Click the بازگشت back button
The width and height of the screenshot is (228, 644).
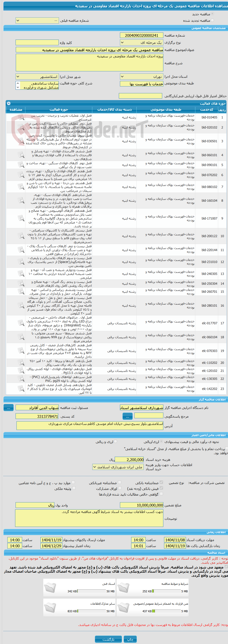(108, 639)
